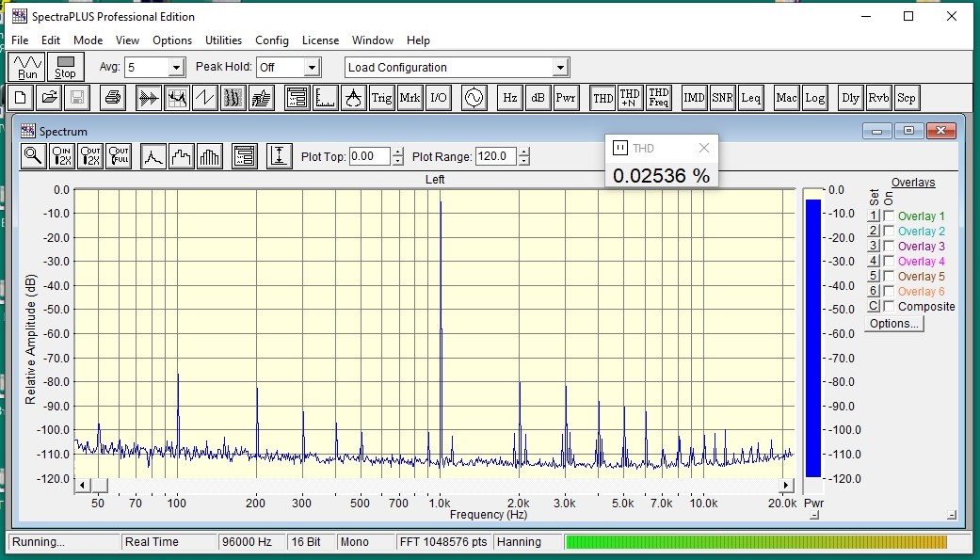Set overlay 2 with the 2 button
Image resolution: width=980 pixels, height=560 pixels.
click(x=874, y=231)
